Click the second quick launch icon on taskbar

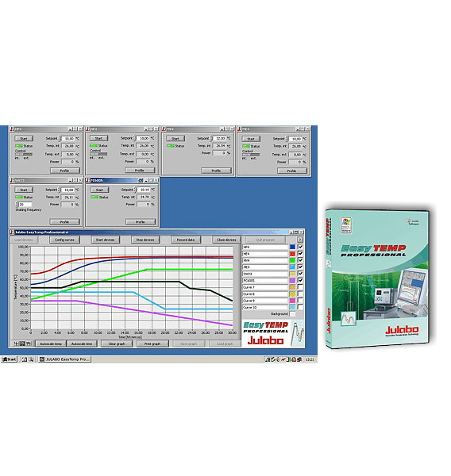click(31, 359)
